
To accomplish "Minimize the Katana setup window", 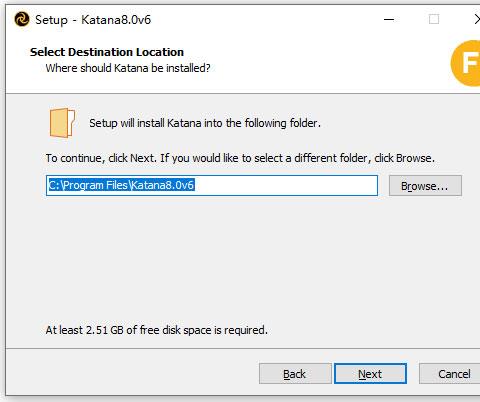I will click(389, 20).
